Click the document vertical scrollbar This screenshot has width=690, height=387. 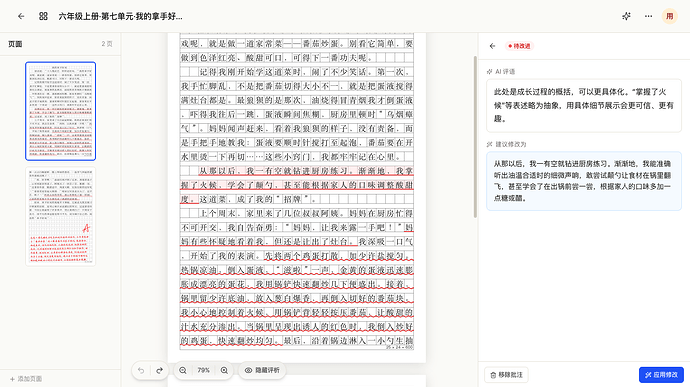tap(475, 136)
